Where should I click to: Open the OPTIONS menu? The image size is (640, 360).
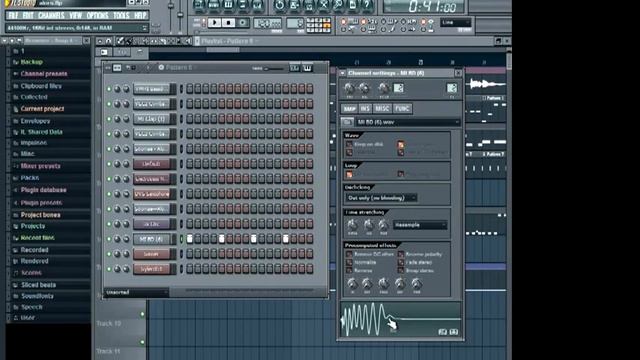point(98,16)
